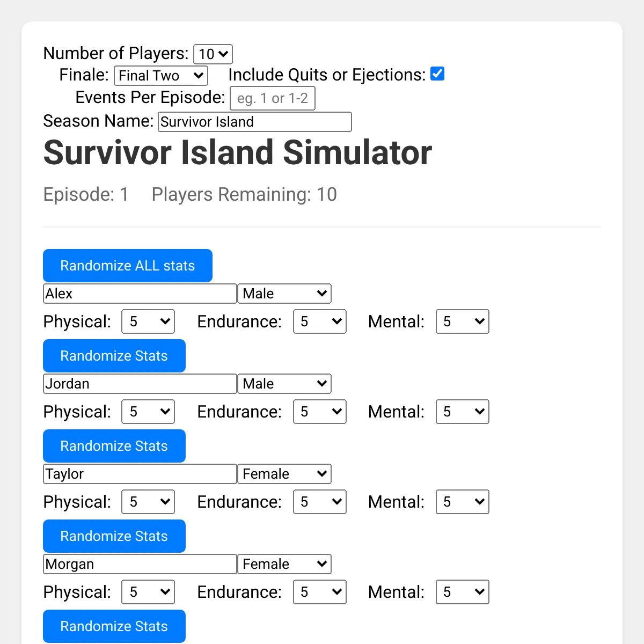Open the Finale dropdown showing Final Two

pyautogui.click(x=160, y=76)
